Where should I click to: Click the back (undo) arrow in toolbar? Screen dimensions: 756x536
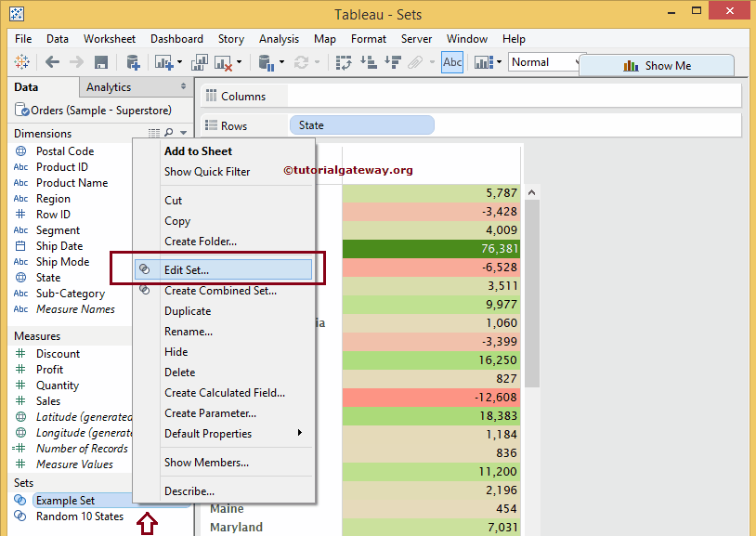click(52, 63)
